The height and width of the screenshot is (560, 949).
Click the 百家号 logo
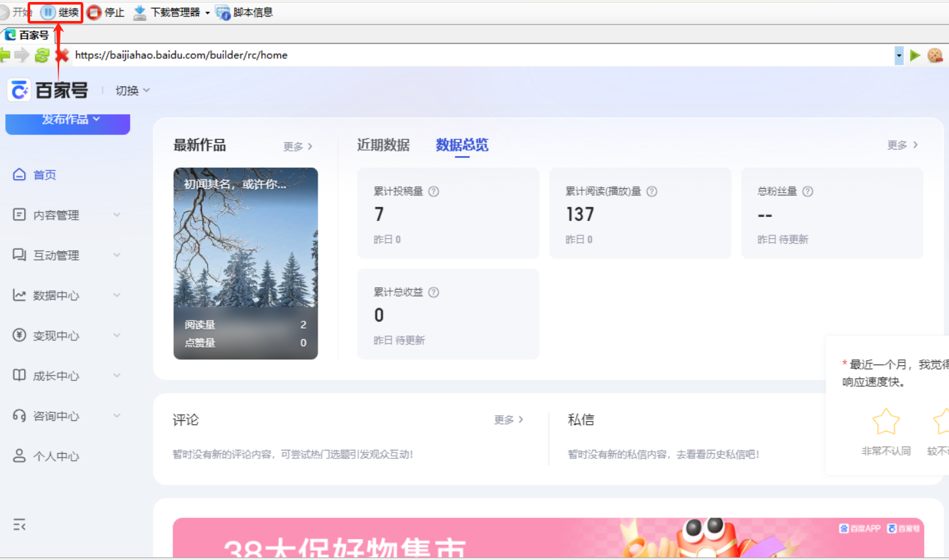point(48,90)
